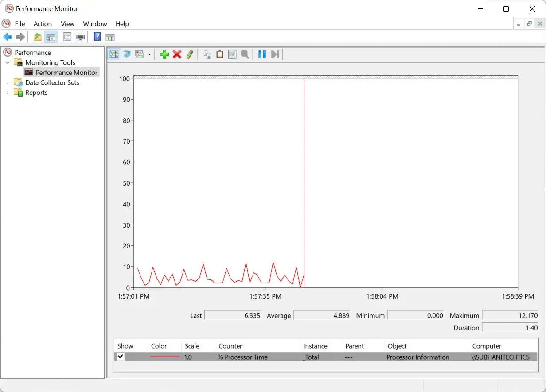This screenshot has width=546, height=392.
Task: Open the Window menu
Action: coord(95,24)
